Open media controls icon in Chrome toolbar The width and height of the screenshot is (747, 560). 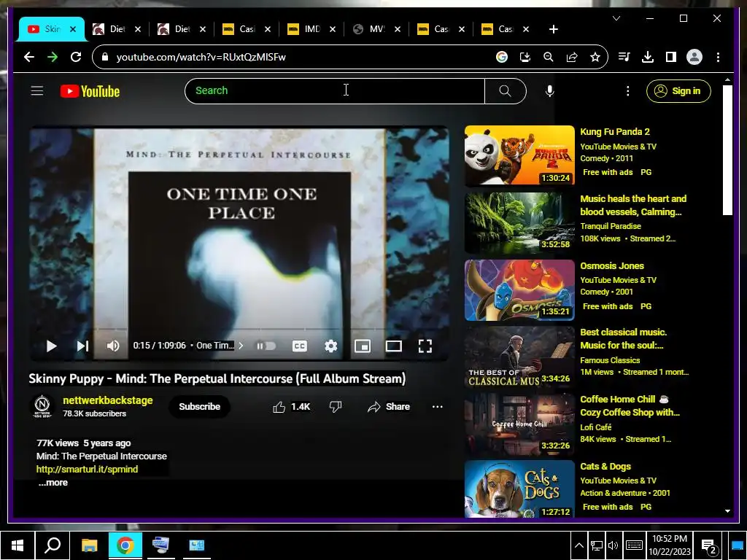point(624,57)
